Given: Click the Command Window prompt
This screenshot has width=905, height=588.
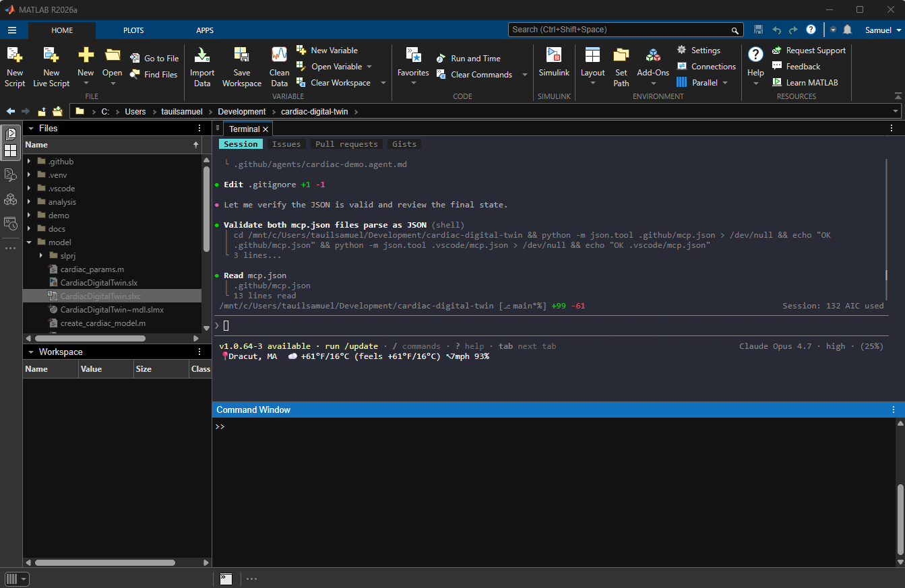Looking at the screenshot, I should tap(220, 427).
